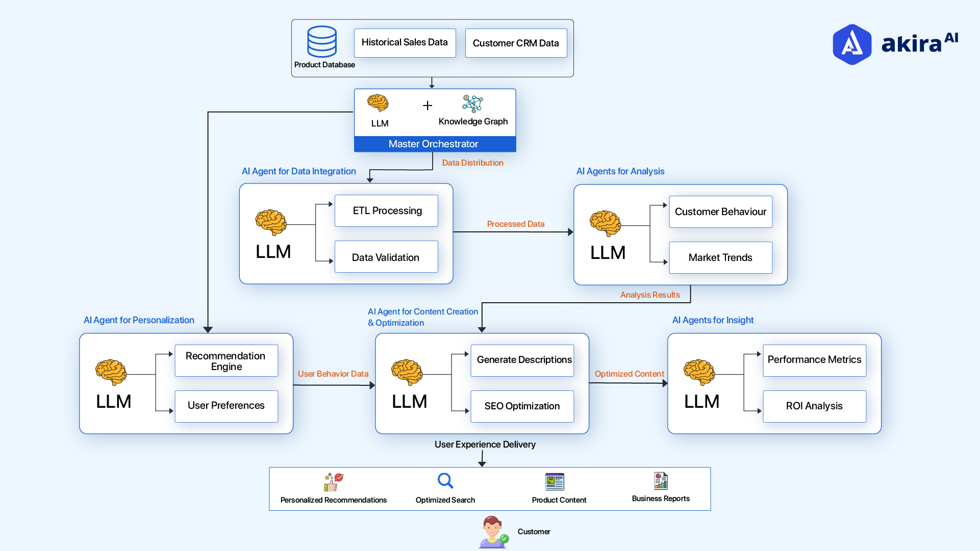Image resolution: width=980 pixels, height=551 pixels.
Task: Click the Product Database cylinder icon
Action: pos(322,42)
